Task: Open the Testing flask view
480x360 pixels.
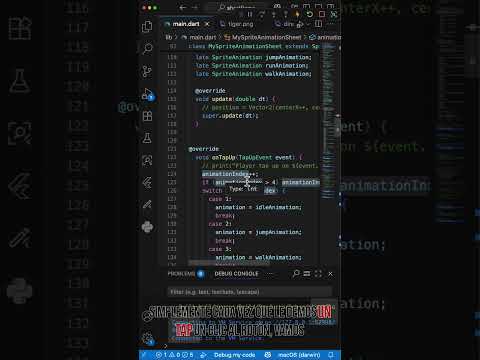Action: 147,138
